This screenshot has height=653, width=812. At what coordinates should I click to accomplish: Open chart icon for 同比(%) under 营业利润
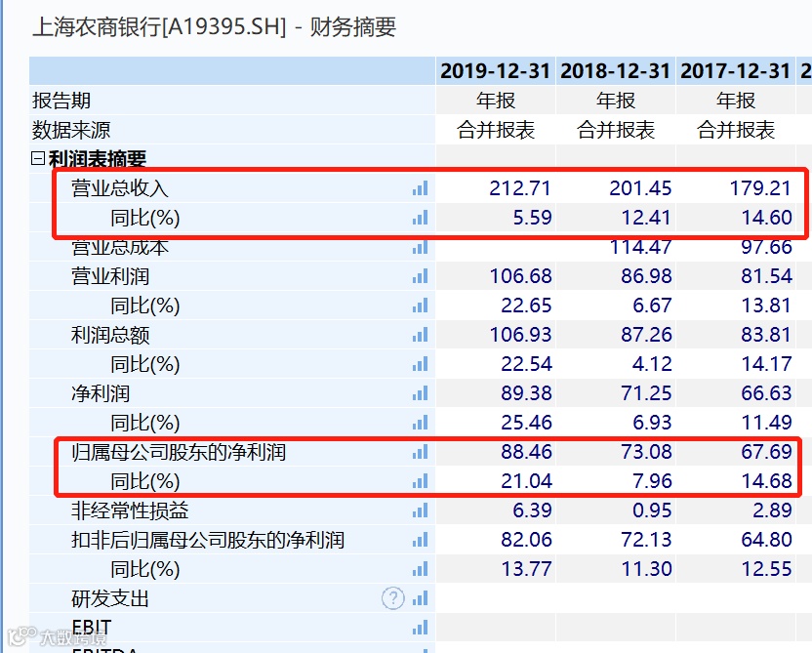(421, 306)
